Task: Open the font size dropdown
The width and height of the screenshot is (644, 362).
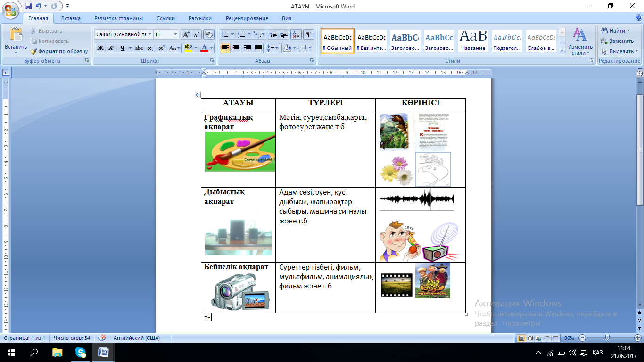Action: 176,34
